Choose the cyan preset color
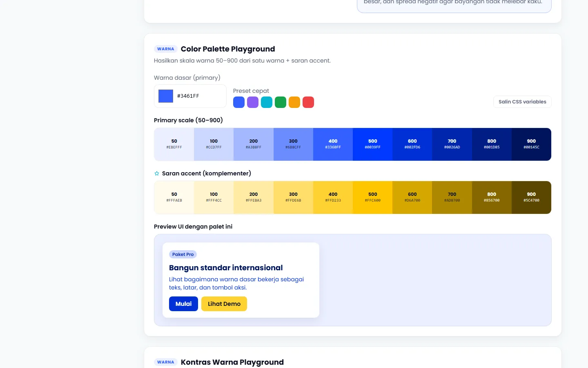The width and height of the screenshot is (588, 368). click(267, 102)
